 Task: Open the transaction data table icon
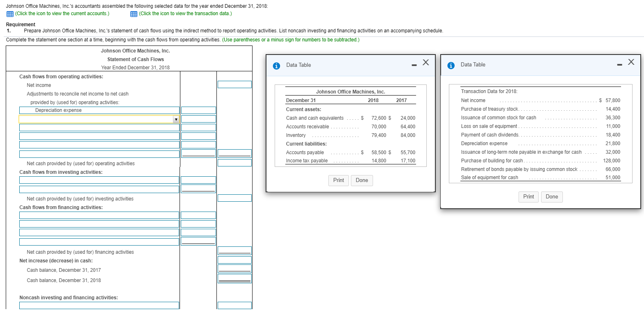pyautogui.click(x=134, y=14)
